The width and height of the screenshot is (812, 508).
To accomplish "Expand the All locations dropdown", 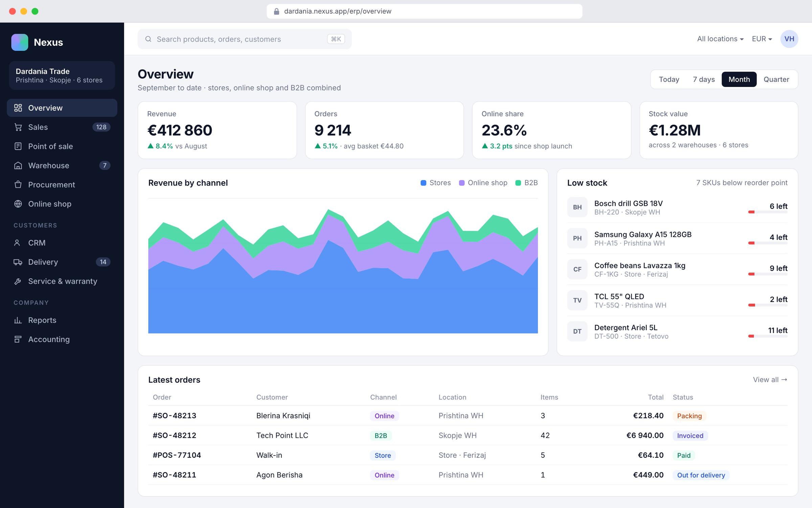I will (x=720, y=39).
